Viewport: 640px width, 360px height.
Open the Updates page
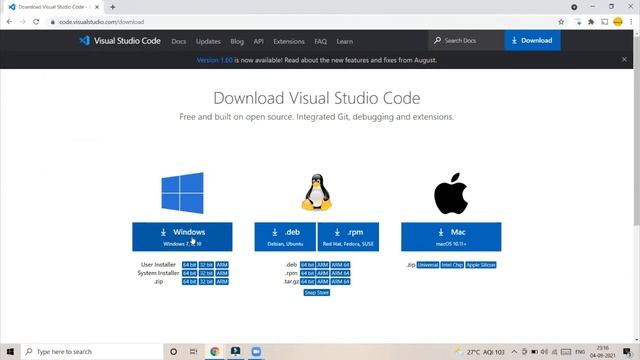208,42
